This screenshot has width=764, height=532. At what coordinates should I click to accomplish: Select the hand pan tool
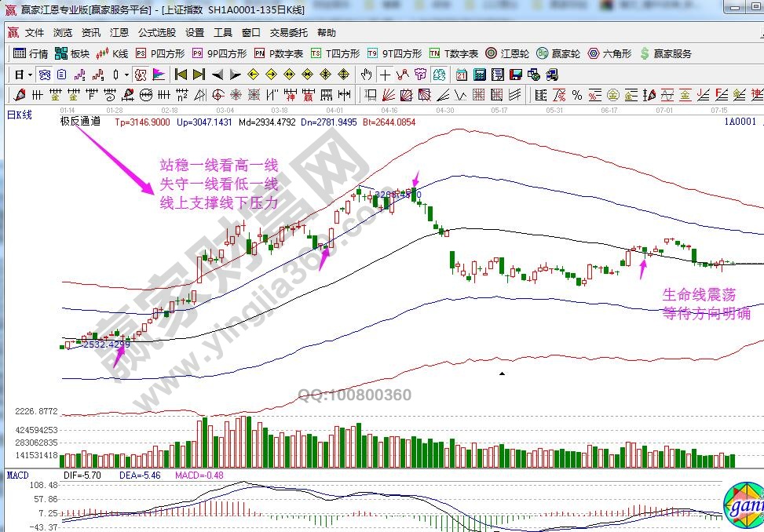pyautogui.click(x=367, y=75)
